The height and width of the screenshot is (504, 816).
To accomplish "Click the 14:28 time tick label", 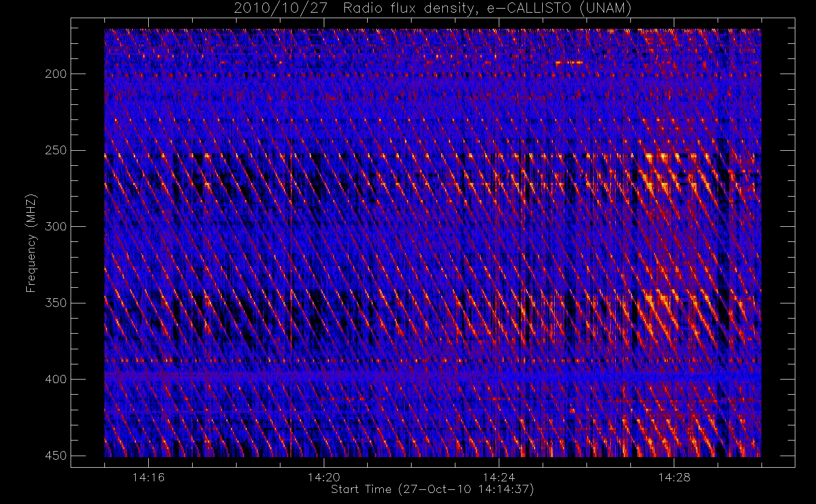I will click(674, 477).
